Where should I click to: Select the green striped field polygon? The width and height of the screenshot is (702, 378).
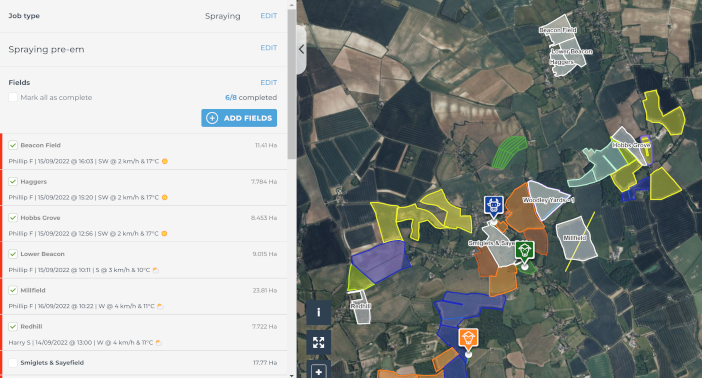pos(509,152)
